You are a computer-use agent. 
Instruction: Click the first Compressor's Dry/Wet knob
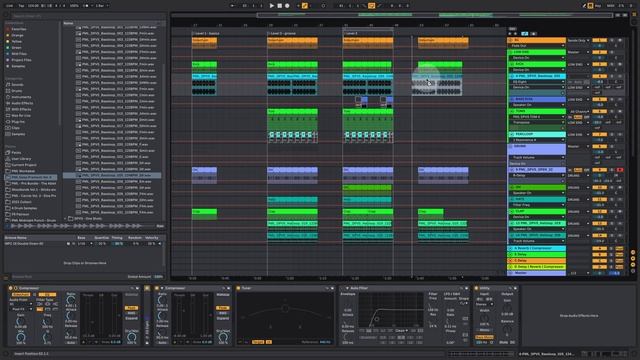coord(132,337)
